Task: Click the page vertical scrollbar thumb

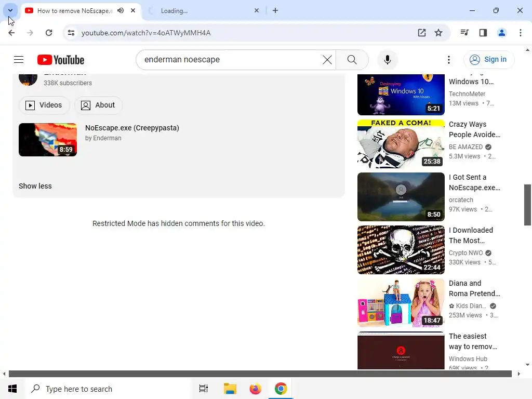Action: 527,205
